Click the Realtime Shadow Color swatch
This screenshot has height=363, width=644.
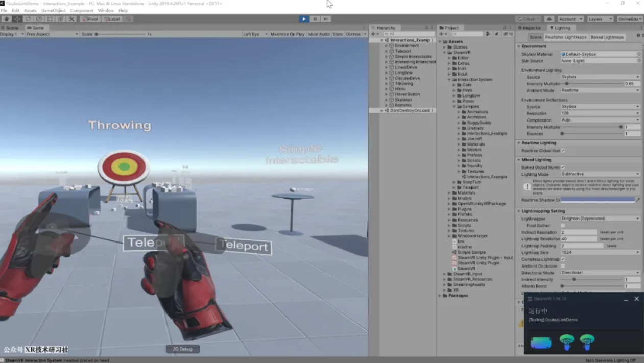pos(598,200)
